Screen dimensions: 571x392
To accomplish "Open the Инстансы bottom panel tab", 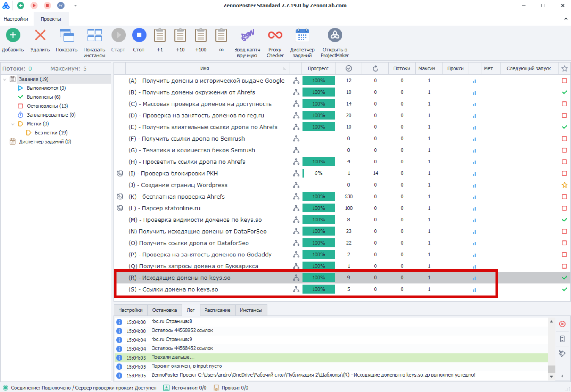I will tap(251, 310).
